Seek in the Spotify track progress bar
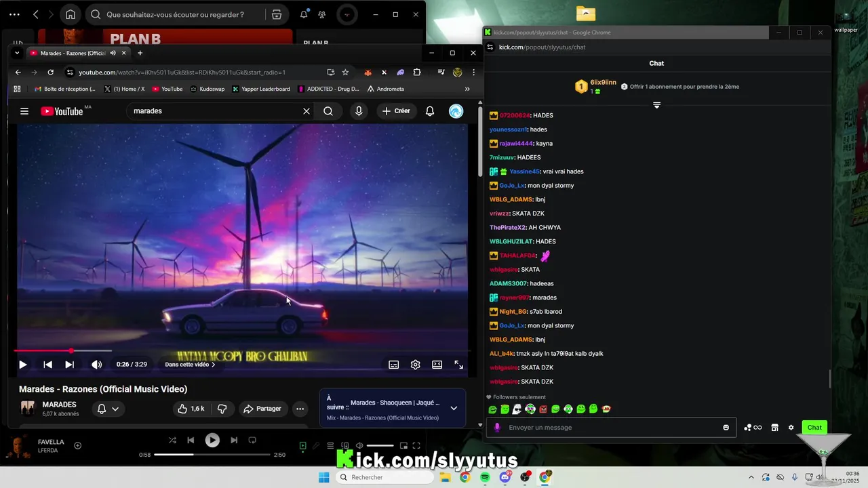868x488 pixels. pos(212,455)
